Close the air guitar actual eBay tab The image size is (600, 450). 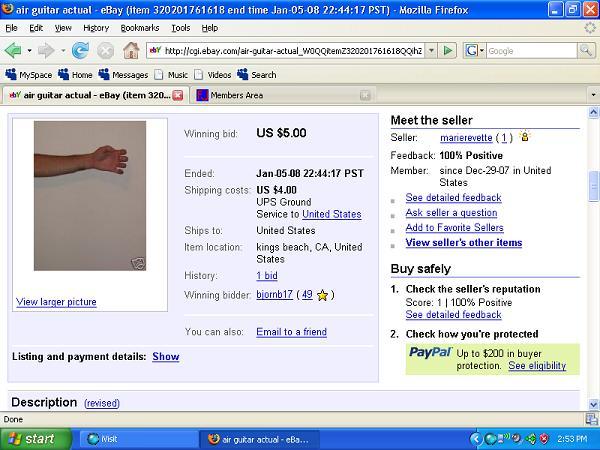coord(178,95)
